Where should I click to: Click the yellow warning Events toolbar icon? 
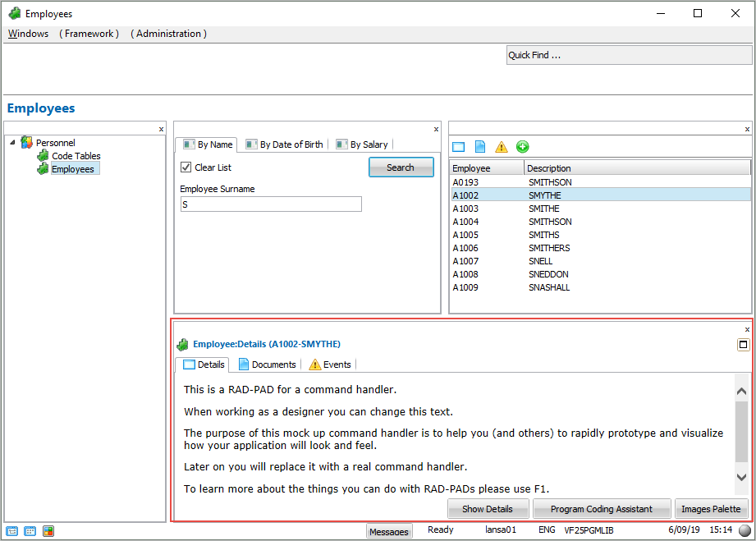click(502, 147)
